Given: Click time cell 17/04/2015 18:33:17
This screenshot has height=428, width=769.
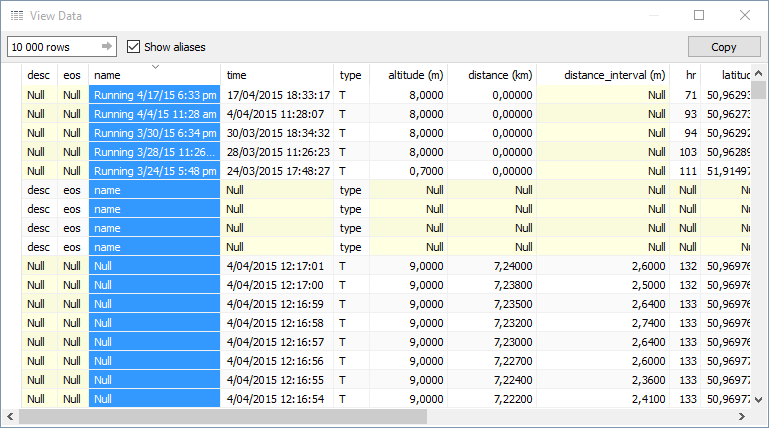Looking at the screenshot, I should coord(277,95).
